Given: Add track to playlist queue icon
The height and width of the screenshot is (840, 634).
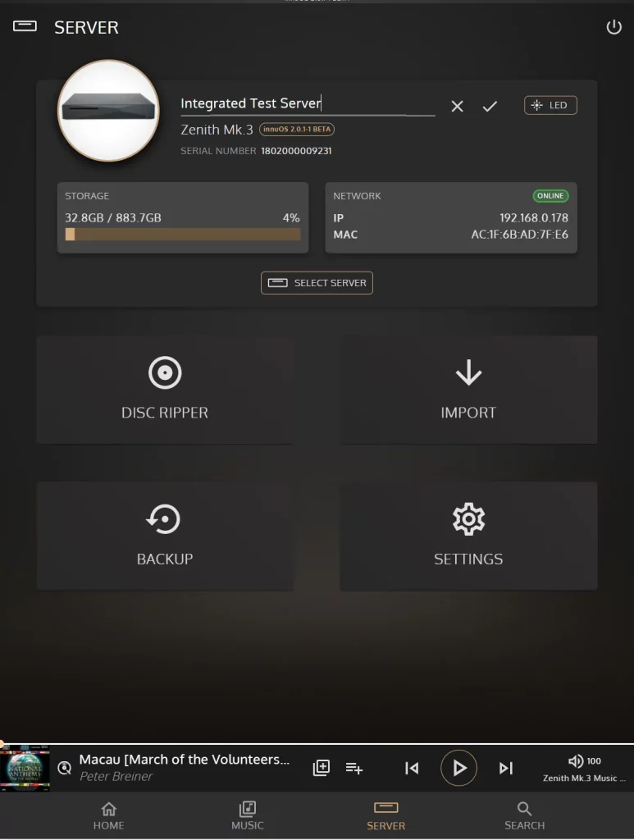Looking at the screenshot, I should 354,768.
